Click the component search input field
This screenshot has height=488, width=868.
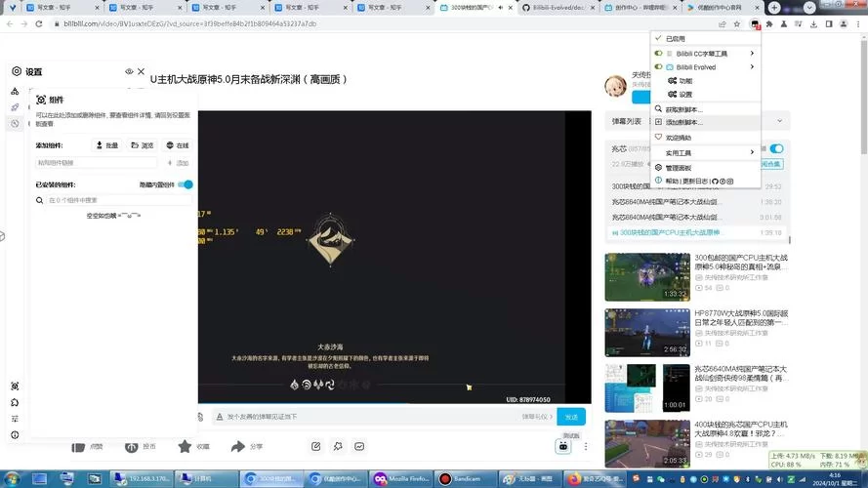[119, 200]
